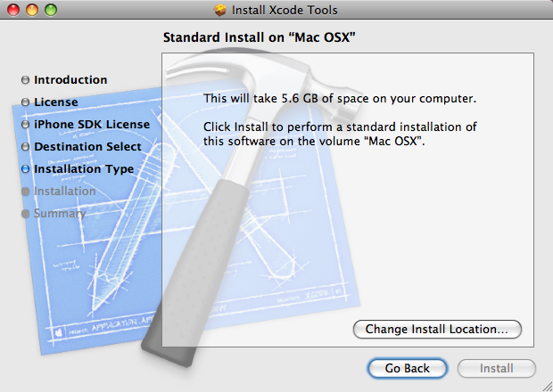553x392 pixels.
Task: Click the Install Xcode Tools window title
Action: [285, 10]
